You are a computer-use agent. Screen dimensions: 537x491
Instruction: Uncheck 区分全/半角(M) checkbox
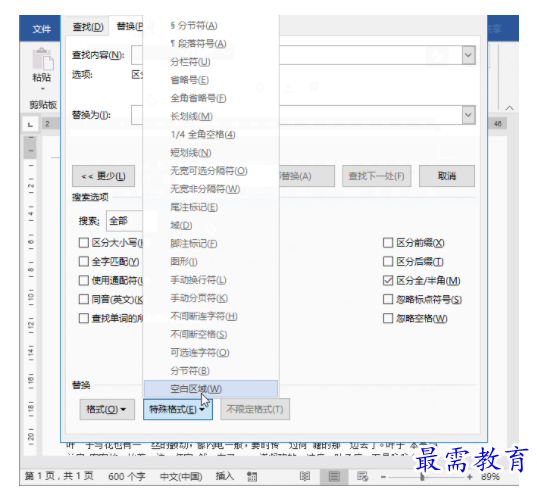click(x=388, y=281)
